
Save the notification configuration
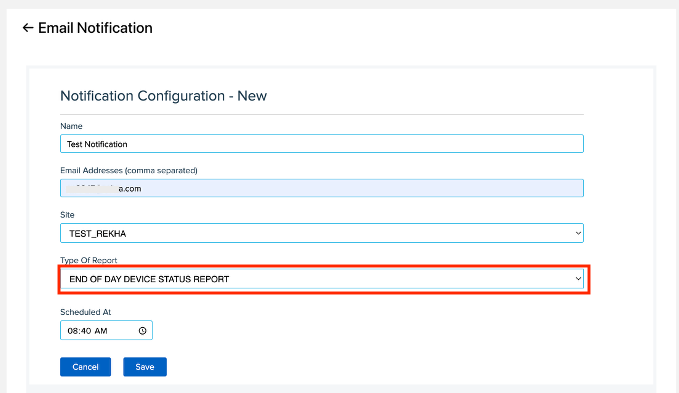click(x=145, y=367)
